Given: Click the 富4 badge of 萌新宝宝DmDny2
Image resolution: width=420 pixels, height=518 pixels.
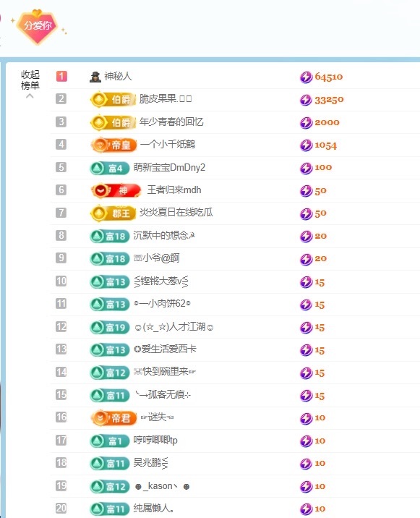Looking at the screenshot, I should pos(110,168).
